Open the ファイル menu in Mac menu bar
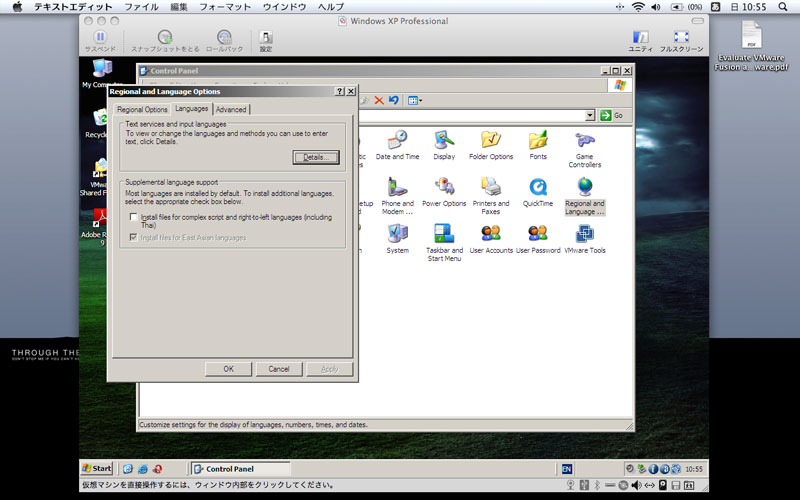The width and height of the screenshot is (800, 500). [141, 7]
